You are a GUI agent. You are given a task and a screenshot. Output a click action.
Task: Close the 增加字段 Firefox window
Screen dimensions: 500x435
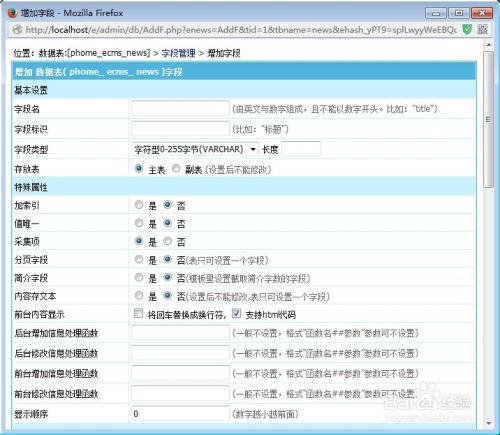[x=482, y=13]
